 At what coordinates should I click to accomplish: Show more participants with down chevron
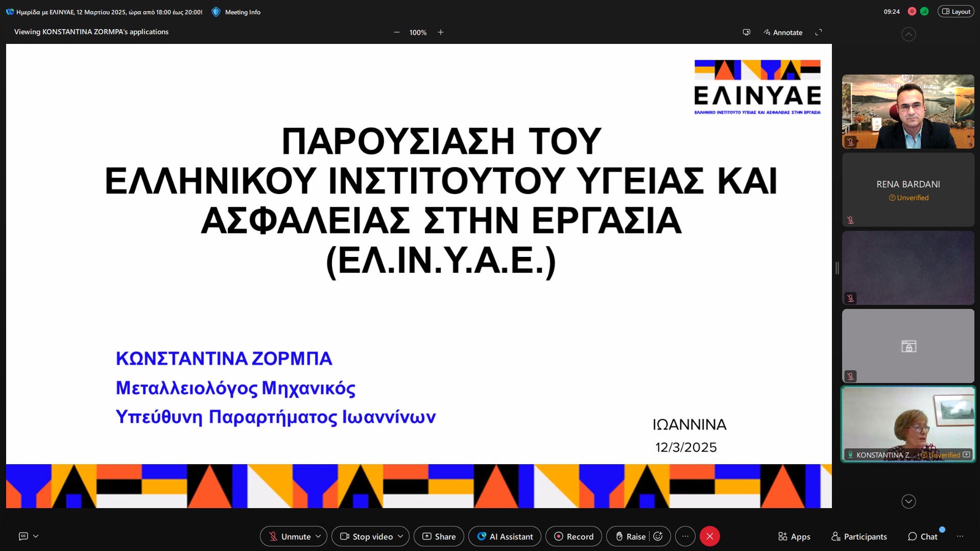[x=909, y=501]
